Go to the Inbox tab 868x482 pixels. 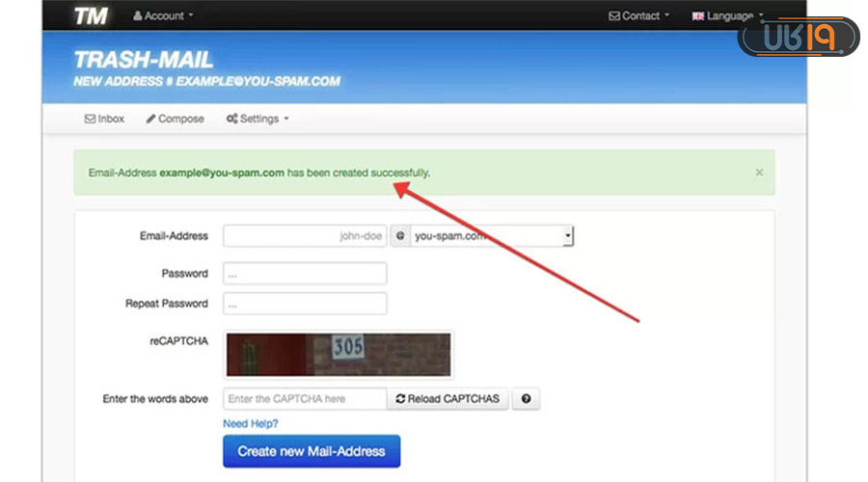tap(105, 119)
